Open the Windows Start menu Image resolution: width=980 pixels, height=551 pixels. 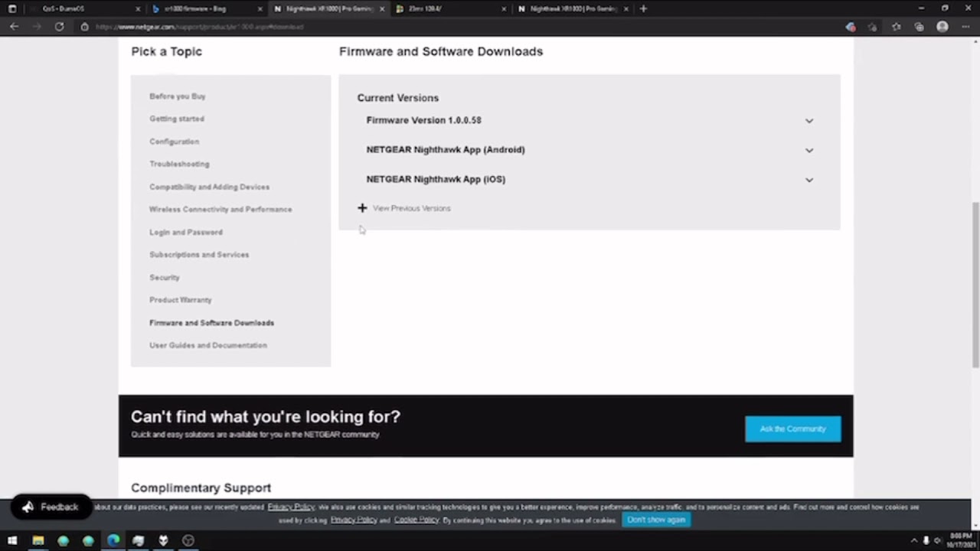(x=12, y=540)
